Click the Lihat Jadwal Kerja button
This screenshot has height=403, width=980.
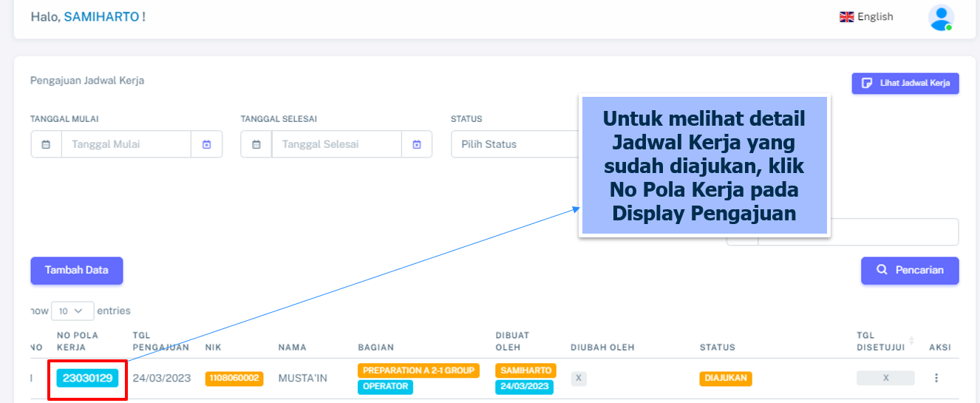coord(905,83)
